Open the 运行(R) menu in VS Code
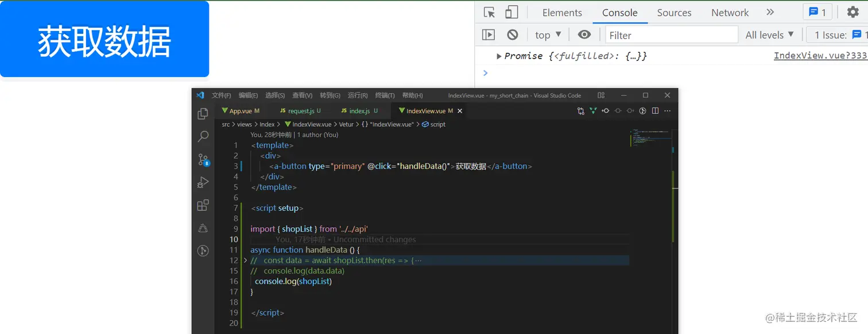The width and height of the screenshot is (868, 334). click(358, 95)
